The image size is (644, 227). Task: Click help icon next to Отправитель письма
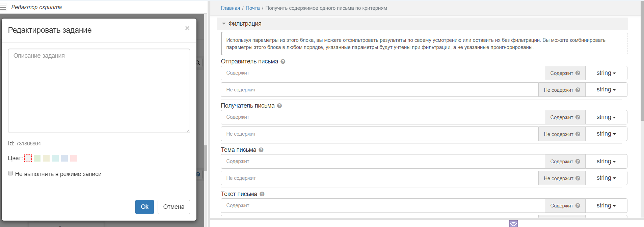pyautogui.click(x=283, y=62)
